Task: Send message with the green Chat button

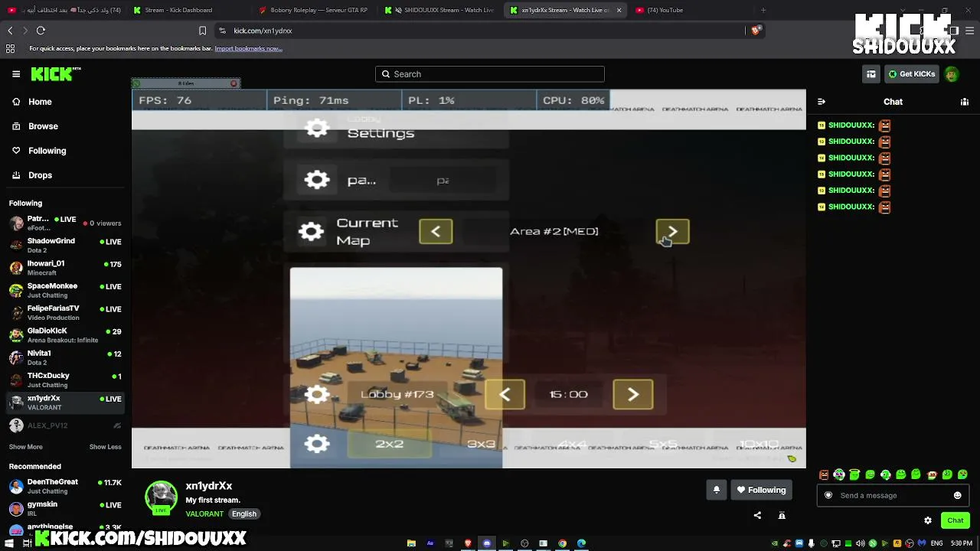Action: (955, 520)
